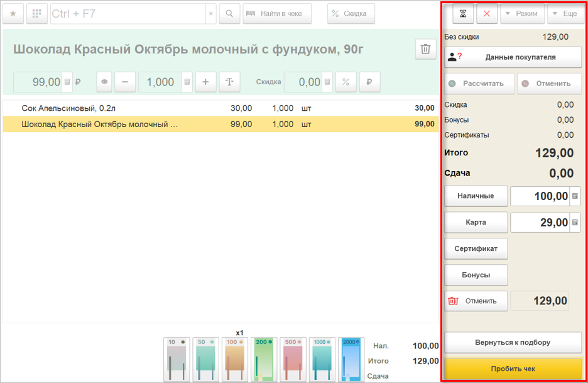The width and height of the screenshot is (588, 383).
Task: Click the hourglass postpone receipt icon
Action: pyautogui.click(x=463, y=13)
